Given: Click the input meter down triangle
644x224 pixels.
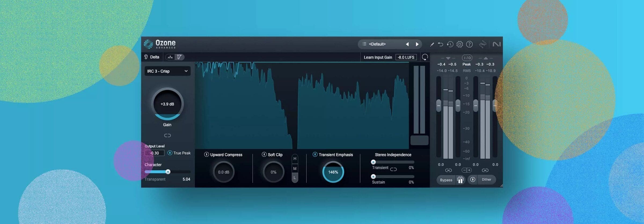Looking at the screenshot, I should pyautogui.click(x=448, y=58).
